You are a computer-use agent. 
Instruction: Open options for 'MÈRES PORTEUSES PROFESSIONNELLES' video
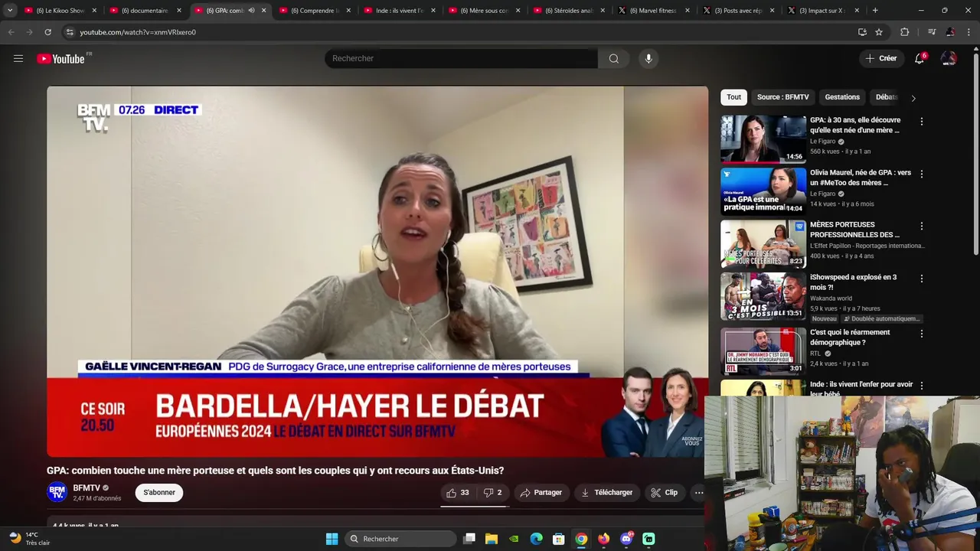click(x=922, y=226)
